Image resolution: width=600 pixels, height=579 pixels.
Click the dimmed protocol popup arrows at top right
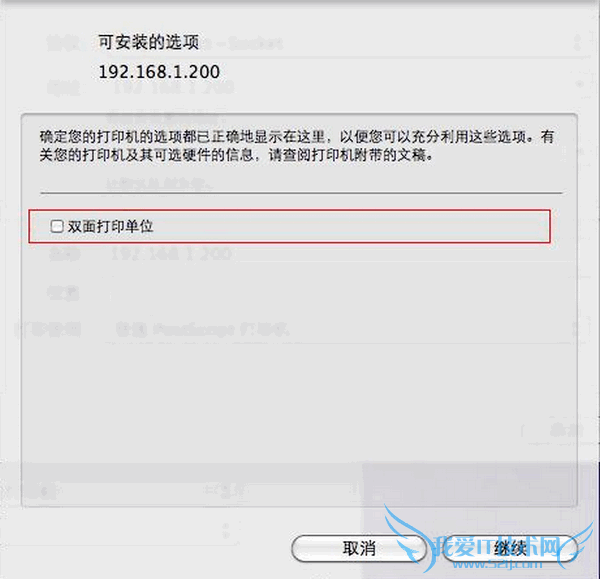(577, 42)
